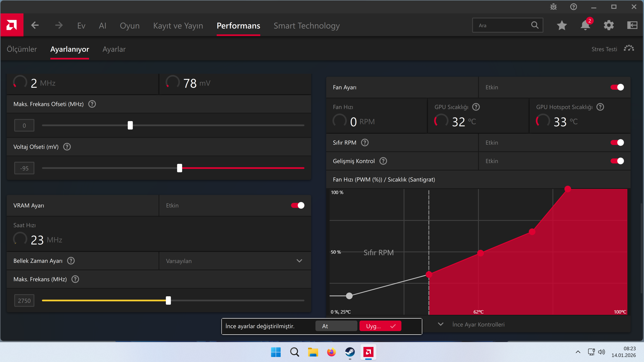Turn off the Sıfır RPM switch
The width and height of the screenshot is (644, 362).
pyautogui.click(x=617, y=142)
